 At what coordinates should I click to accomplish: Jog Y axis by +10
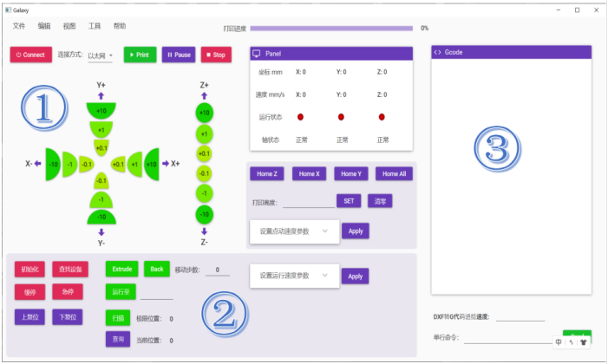tap(101, 112)
